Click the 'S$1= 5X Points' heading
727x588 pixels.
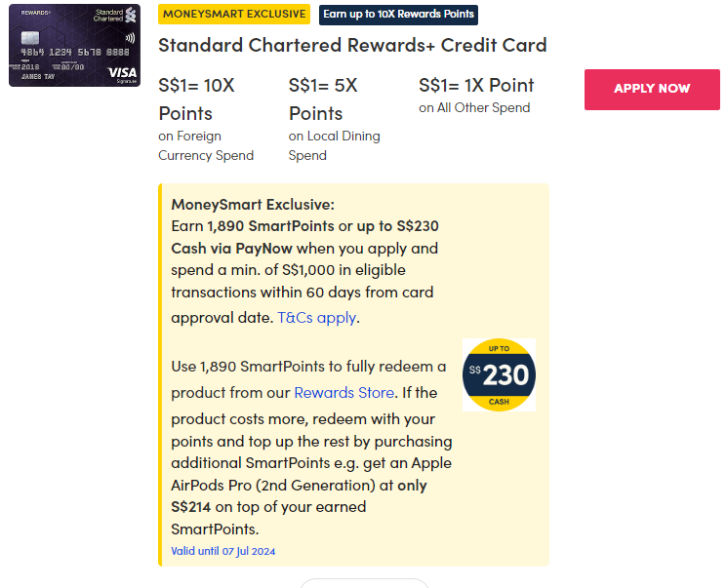323,99
